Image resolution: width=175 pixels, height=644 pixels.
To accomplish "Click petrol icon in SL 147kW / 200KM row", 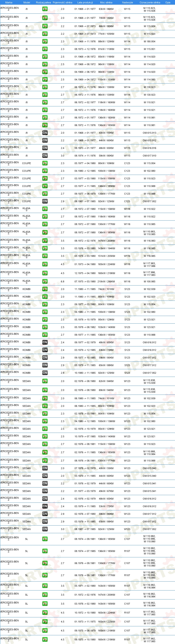I will [x=45, y=595].
